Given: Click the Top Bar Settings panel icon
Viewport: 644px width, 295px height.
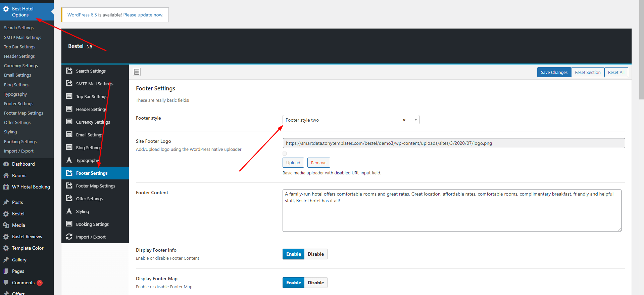Looking at the screenshot, I should click(69, 96).
